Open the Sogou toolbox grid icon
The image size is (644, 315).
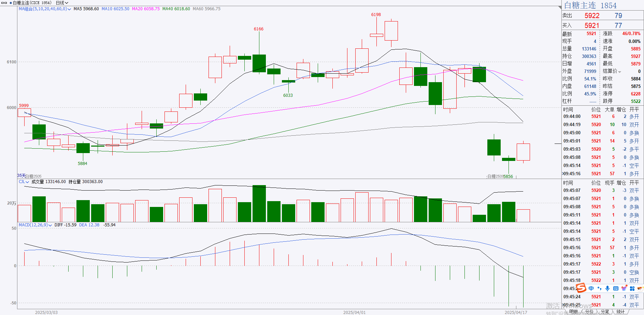tap(632, 288)
